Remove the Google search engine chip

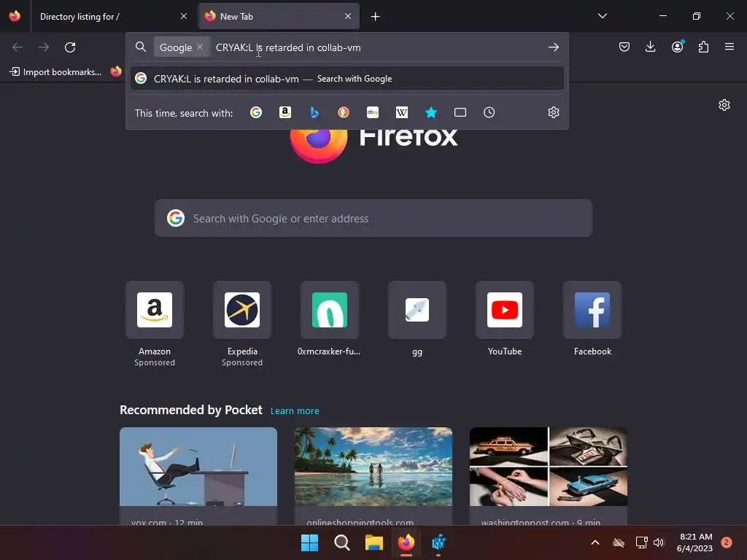click(200, 47)
